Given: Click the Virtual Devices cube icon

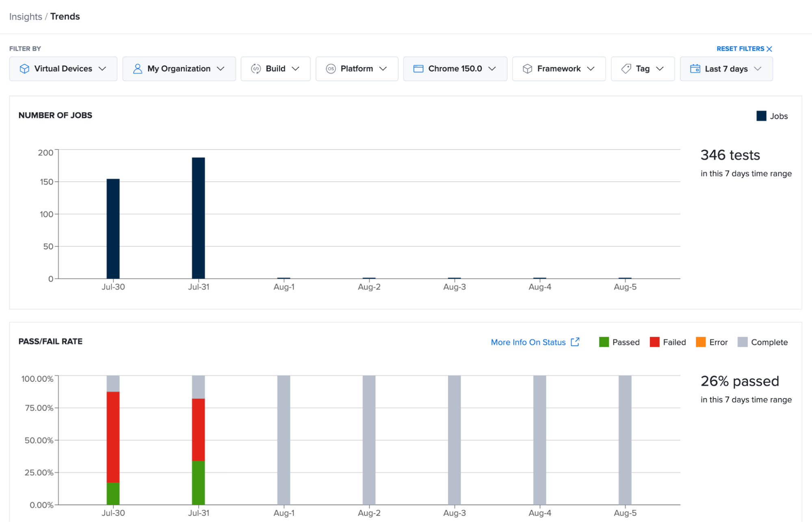Looking at the screenshot, I should (x=24, y=69).
